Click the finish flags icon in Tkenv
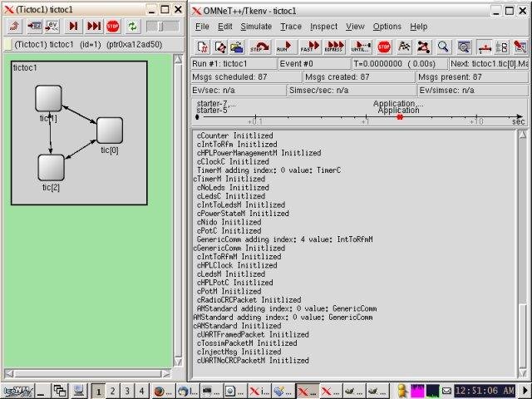This screenshot has height=399, width=532. 404,47
